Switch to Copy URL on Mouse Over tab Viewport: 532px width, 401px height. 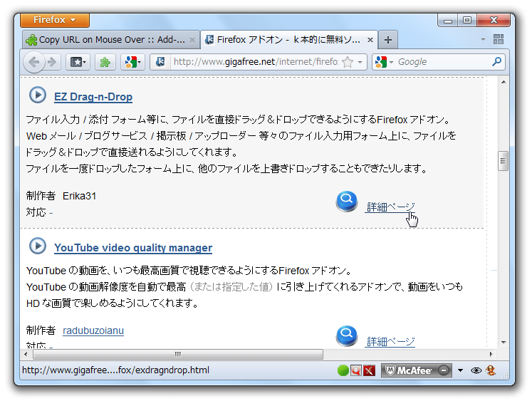point(110,40)
